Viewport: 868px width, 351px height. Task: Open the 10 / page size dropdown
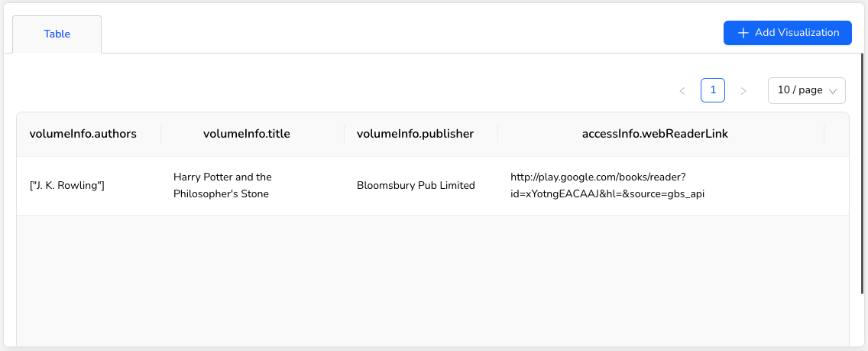coord(806,90)
